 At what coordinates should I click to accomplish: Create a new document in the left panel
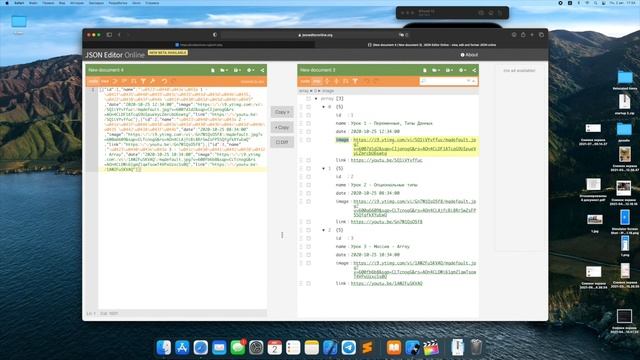click(213, 70)
